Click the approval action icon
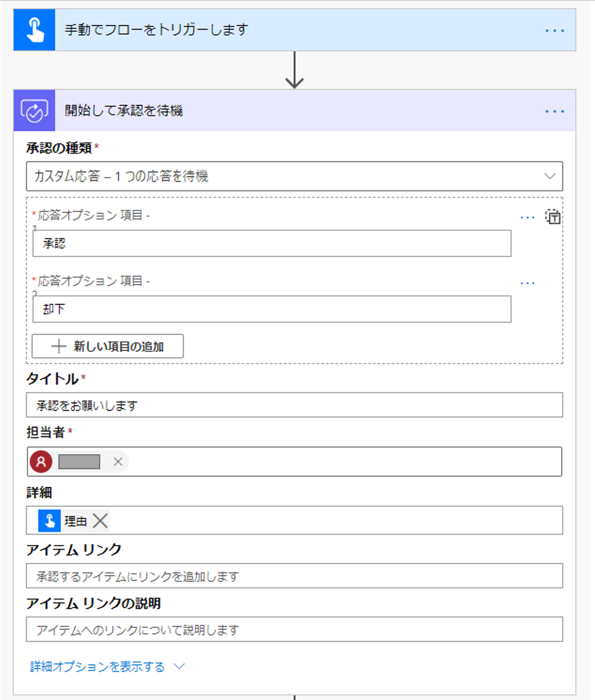Viewport: 595px width, 700px height. point(34,110)
